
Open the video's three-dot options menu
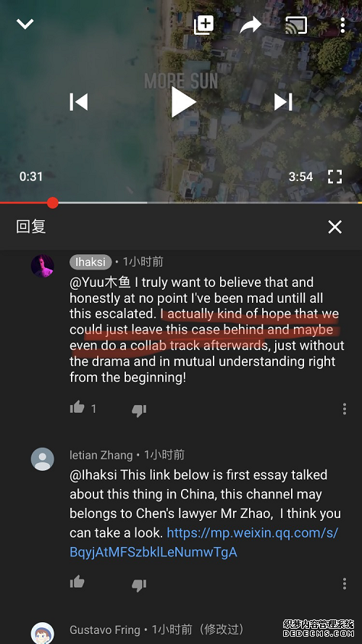[x=342, y=25]
